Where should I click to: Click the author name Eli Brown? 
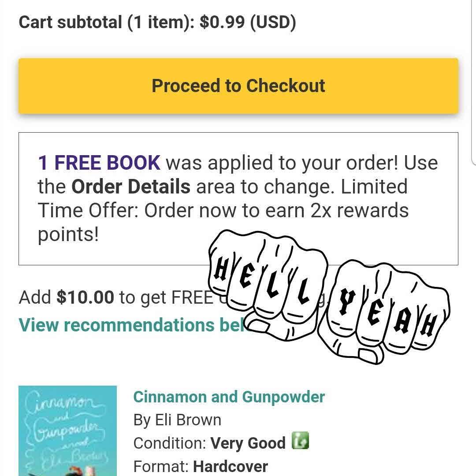click(x=188, y=420)
